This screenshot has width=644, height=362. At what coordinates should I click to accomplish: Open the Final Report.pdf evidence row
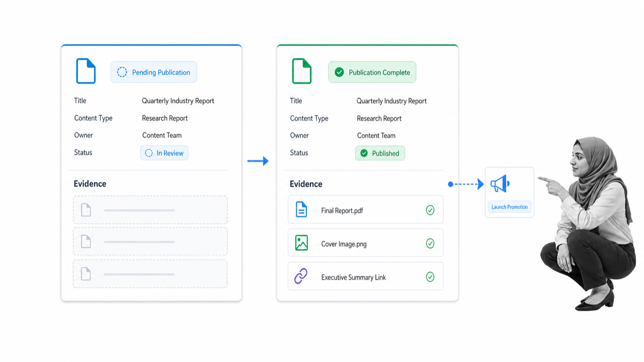(x=366, y=210)
